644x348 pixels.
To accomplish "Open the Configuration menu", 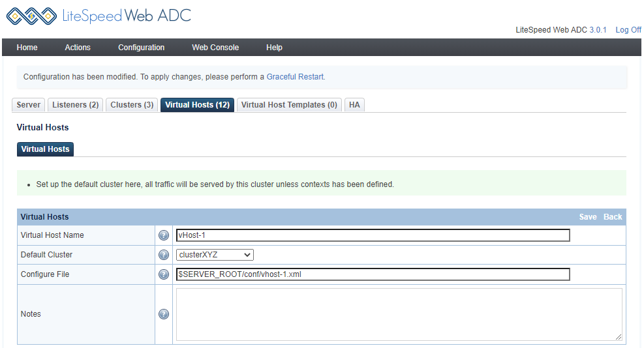I will click(x=142, y=48).
